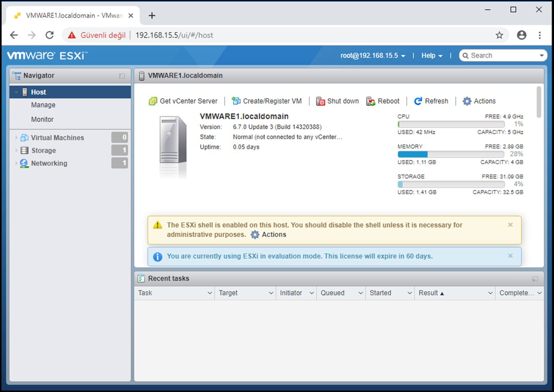
Task: Click the Storage icon in Navigator
Action: 24,151
